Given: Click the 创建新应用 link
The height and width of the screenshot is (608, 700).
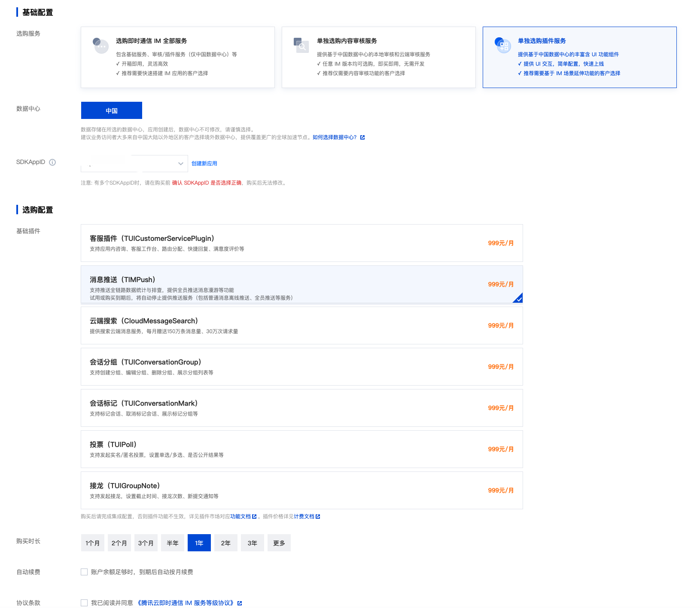Looking at the screenshot, I should click(204, 164).
